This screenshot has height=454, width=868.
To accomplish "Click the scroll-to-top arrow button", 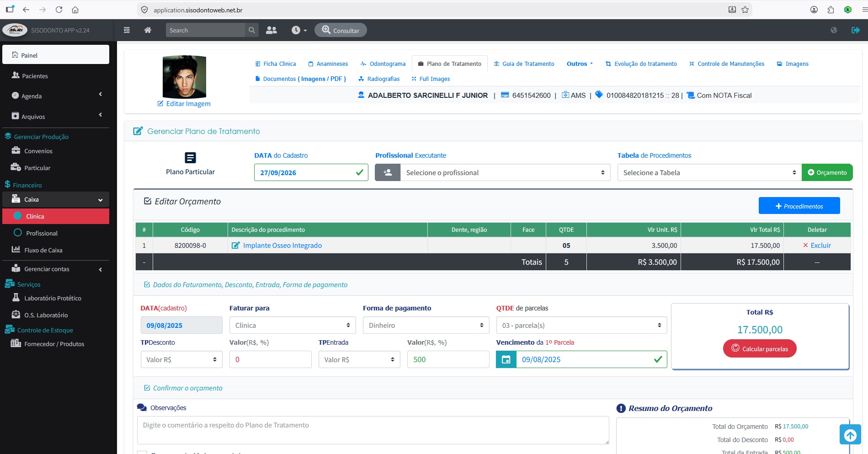I will [850, 435].
